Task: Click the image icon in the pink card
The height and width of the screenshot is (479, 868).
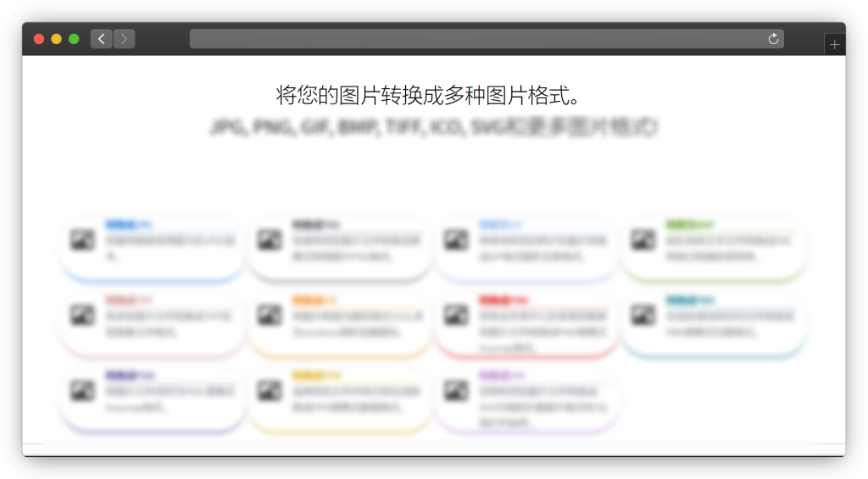Action: 82,315
